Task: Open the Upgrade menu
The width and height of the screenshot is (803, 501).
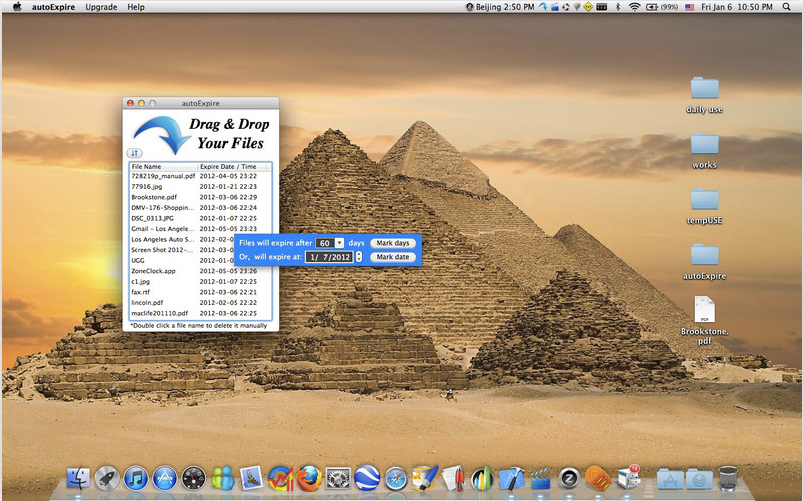Action: point(101,7)
